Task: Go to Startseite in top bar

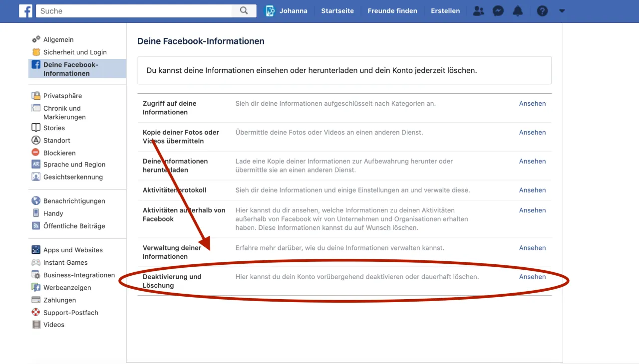Action: pos(337,11)
